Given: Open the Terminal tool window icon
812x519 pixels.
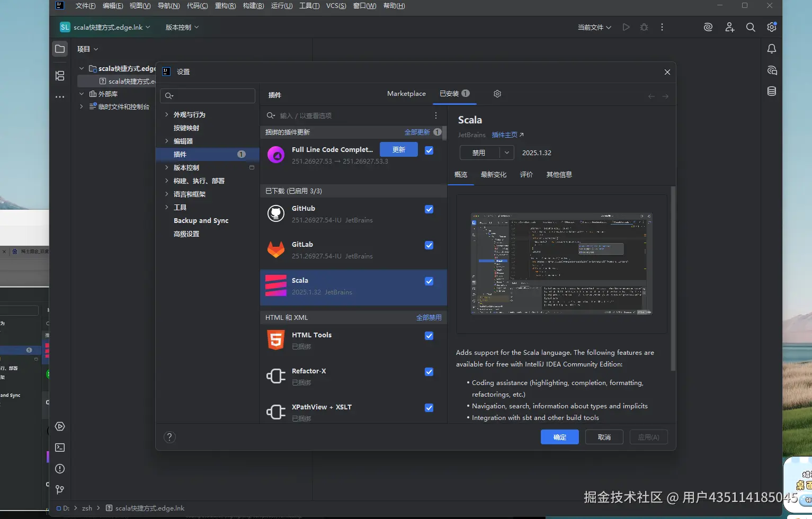Looking at the screenshot, I should pos(60,448).
